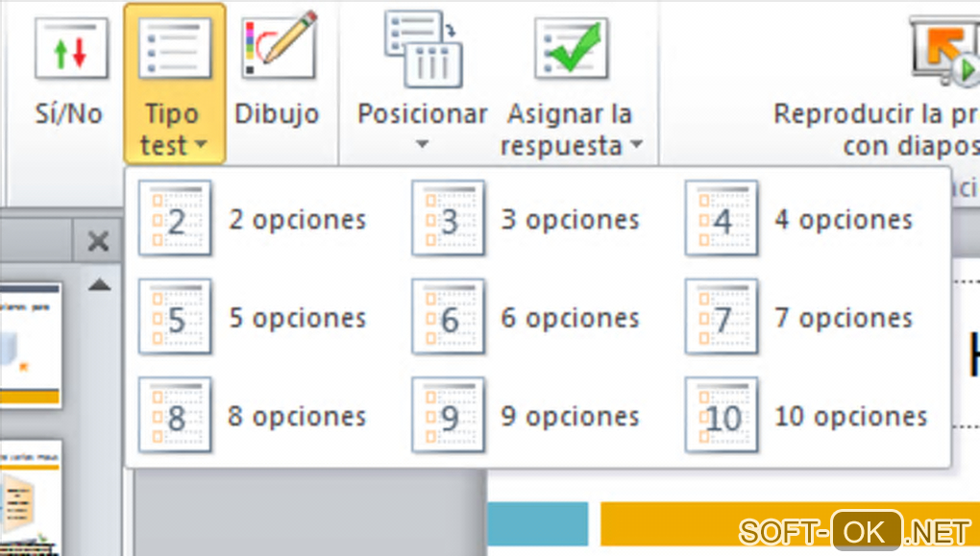The width and height of the screenshot is (980, 556).
Task: Click the 9 opciones text label
Action: pos(569,416)
